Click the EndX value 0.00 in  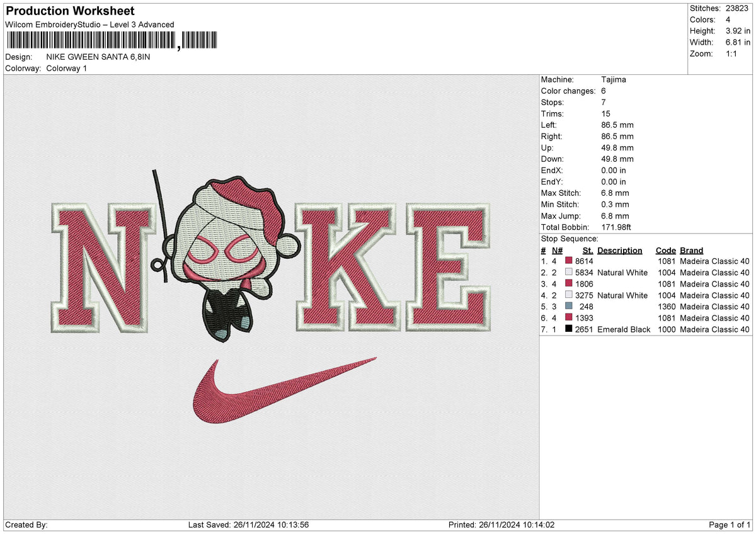[614, 171]
